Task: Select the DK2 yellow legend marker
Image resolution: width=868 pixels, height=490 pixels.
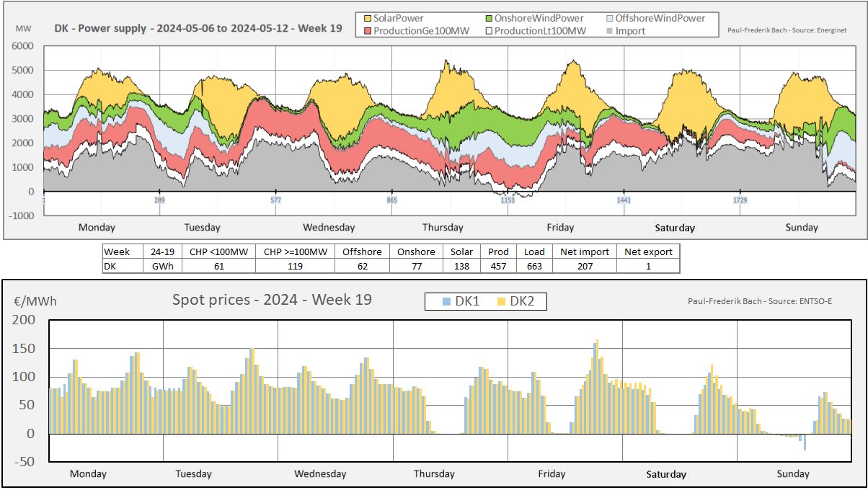Action: [501, 301]
